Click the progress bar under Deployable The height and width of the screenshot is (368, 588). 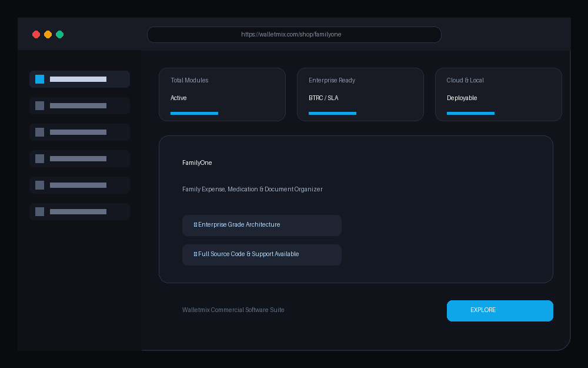coord(470,114)
